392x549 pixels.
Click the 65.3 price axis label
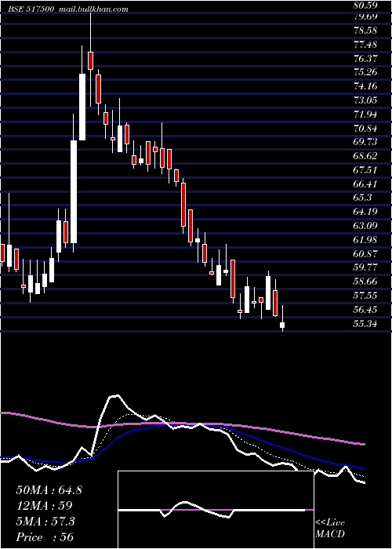click(362, 198)
